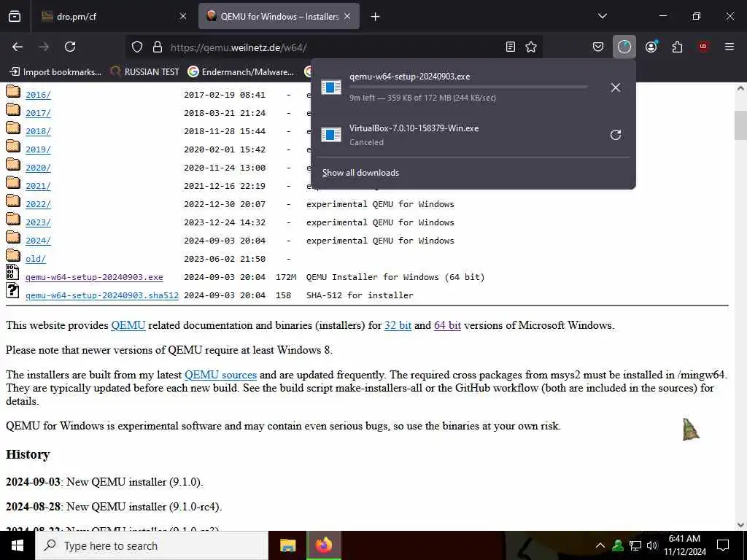
Task: Open File Explorer from taskbar
Action: [287, 545]
